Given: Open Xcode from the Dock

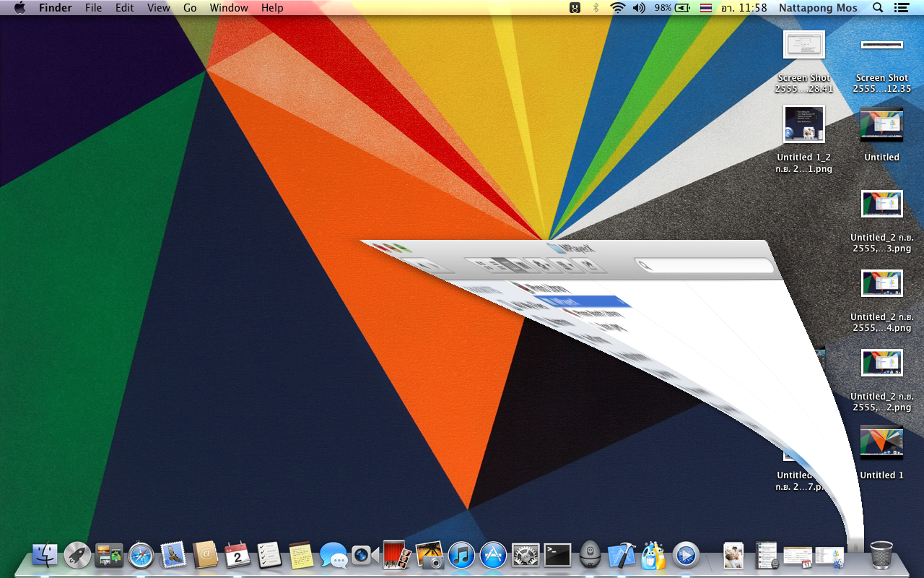Looking at the screenshot, I should (621, 555).
